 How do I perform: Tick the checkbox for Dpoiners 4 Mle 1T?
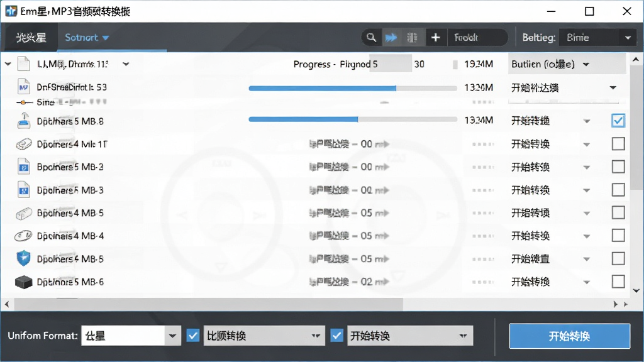click(x=618, y=144)
